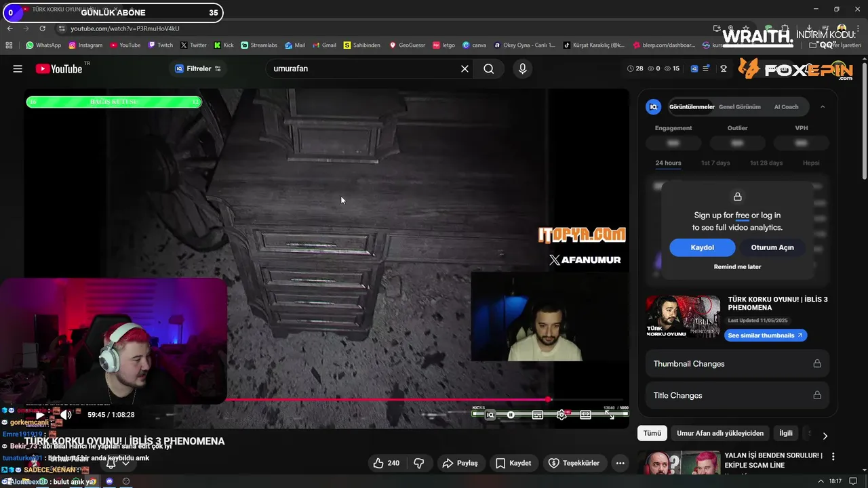868x488 pixels.
Task: Dislike the video with the thumbs-down button
Action: 419,463
